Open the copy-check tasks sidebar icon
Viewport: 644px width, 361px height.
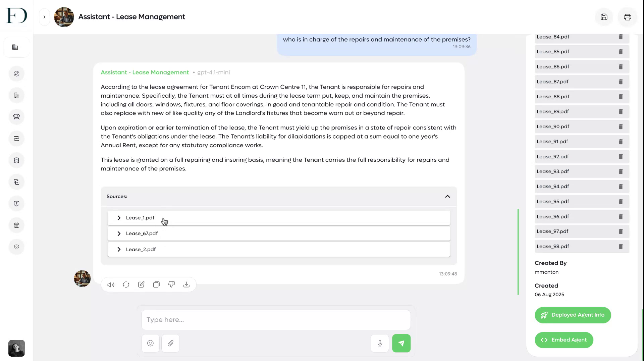pyautogui.click(x=16, y=182)
